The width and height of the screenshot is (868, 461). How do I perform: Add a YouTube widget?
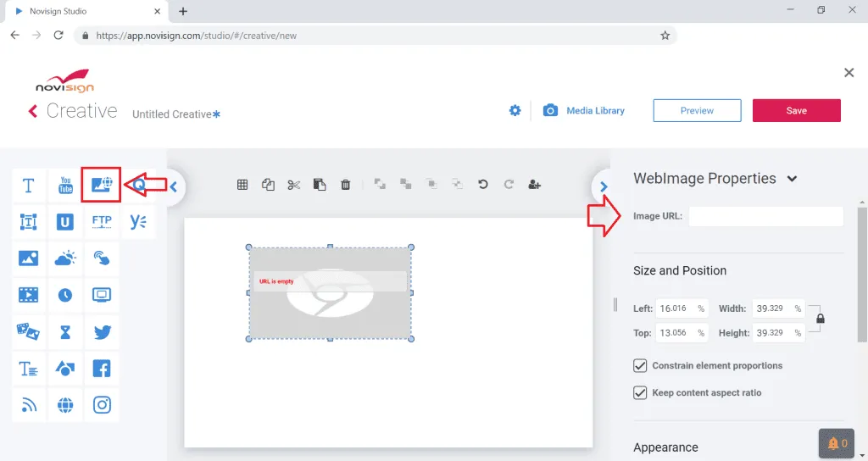[x=65, y=186]
